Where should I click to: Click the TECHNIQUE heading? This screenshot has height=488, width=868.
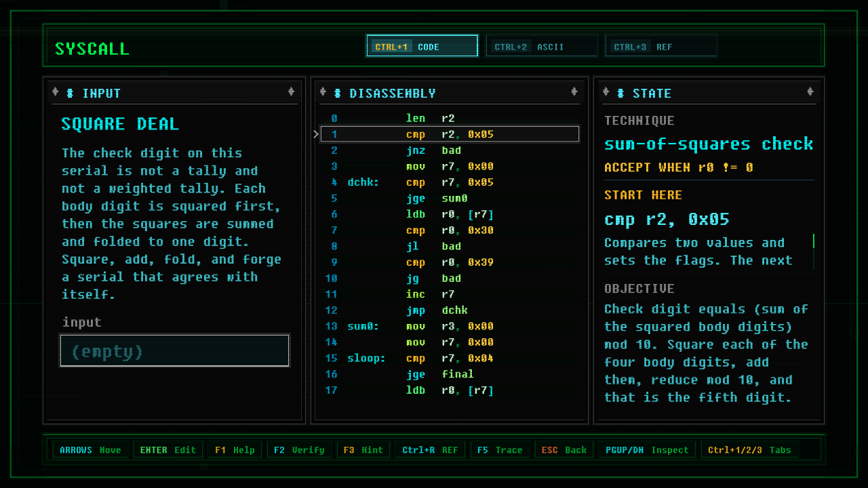(x=639, y=121)
